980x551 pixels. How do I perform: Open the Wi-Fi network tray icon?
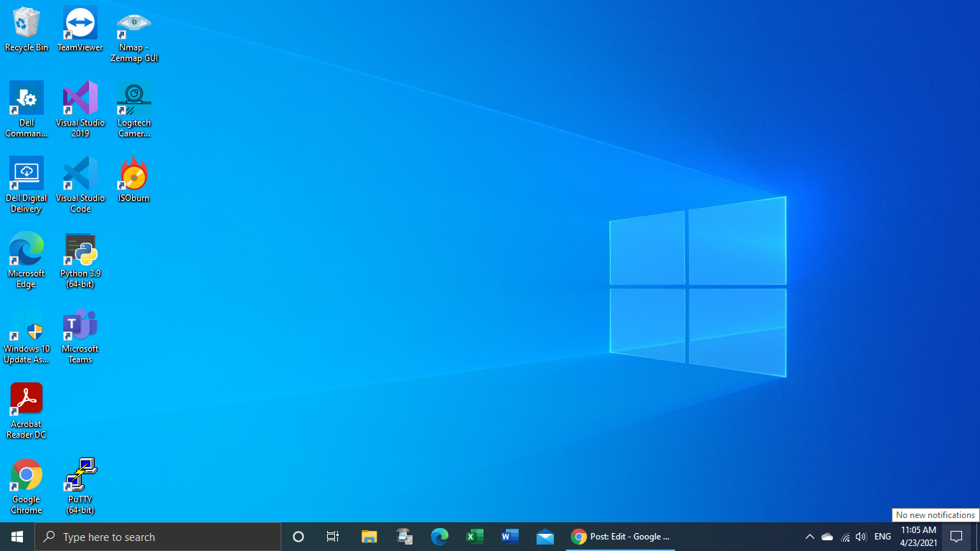coord(844,537)
